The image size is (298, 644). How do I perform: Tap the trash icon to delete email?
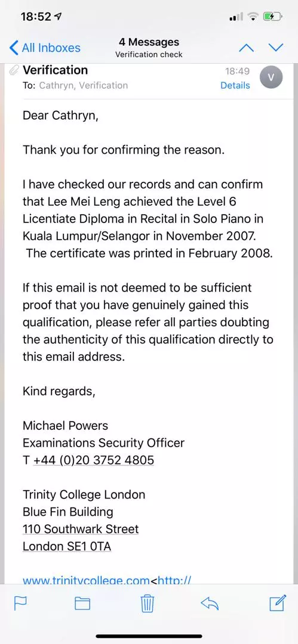(x=148, y=603)
